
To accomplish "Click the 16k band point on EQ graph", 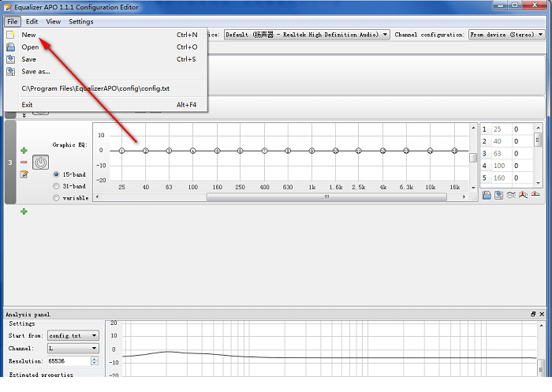I will click(x=454, y=151).
